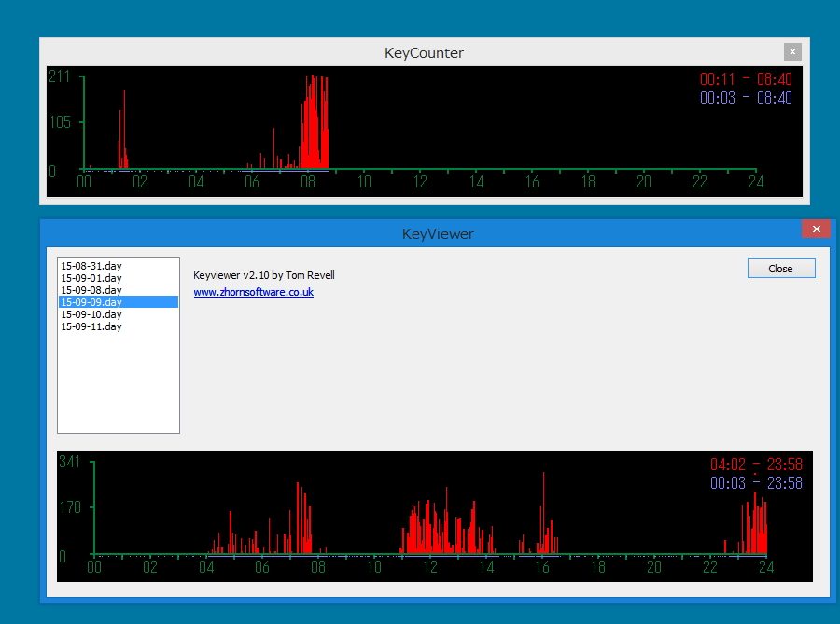
Task: Click the red 04:02 – 23:58 time range in KeyViewer
Action: click(756, 464)
